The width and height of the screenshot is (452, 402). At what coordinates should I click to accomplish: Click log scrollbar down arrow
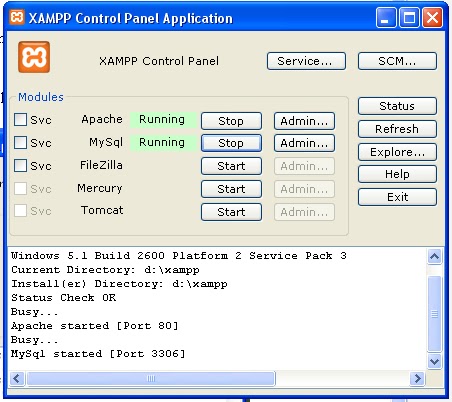434,361
